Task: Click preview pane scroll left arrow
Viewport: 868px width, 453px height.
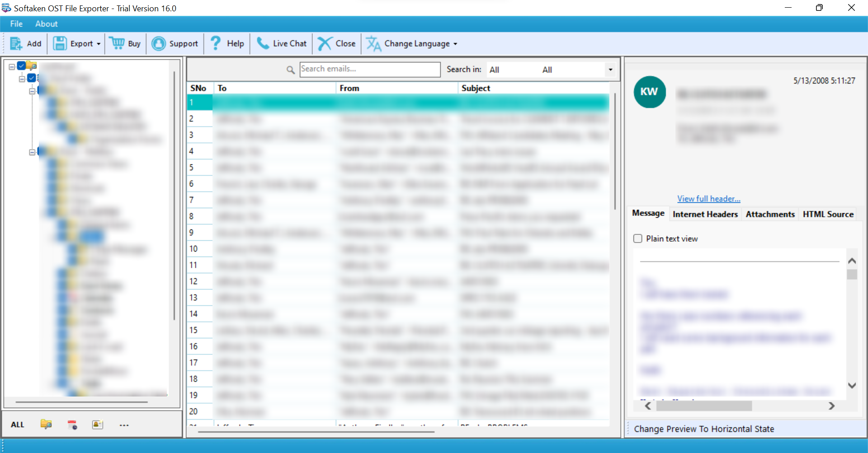Action: (x=648, y=406)
